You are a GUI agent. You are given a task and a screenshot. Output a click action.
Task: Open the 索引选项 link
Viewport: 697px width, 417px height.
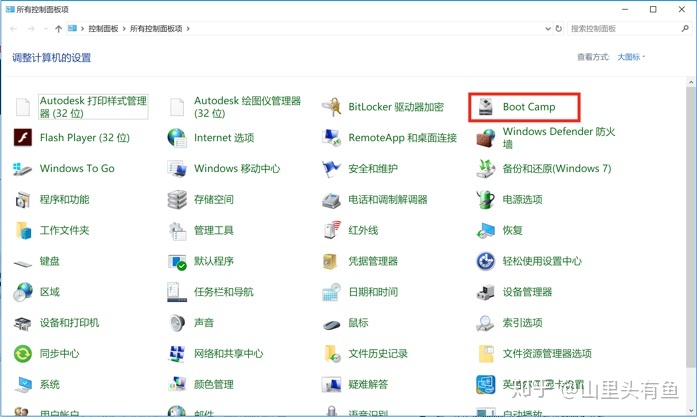pos(522,323)
